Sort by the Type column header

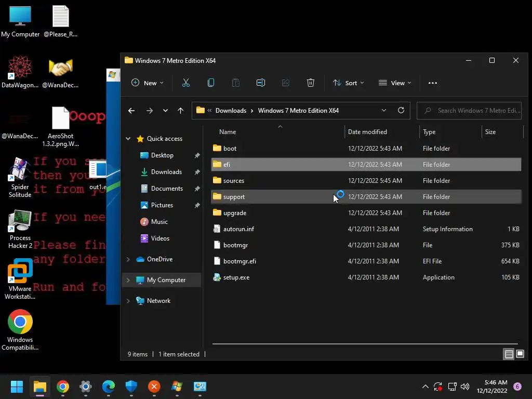point(429,131)
